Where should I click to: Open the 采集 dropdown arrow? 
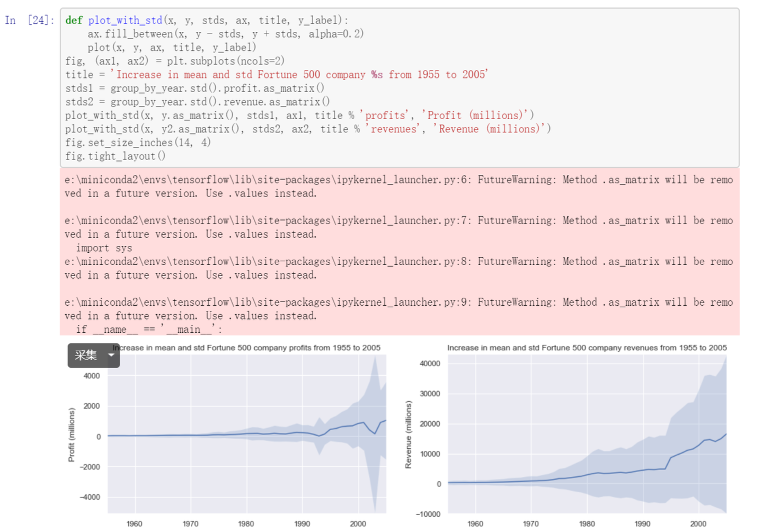(x=112, y=356)
